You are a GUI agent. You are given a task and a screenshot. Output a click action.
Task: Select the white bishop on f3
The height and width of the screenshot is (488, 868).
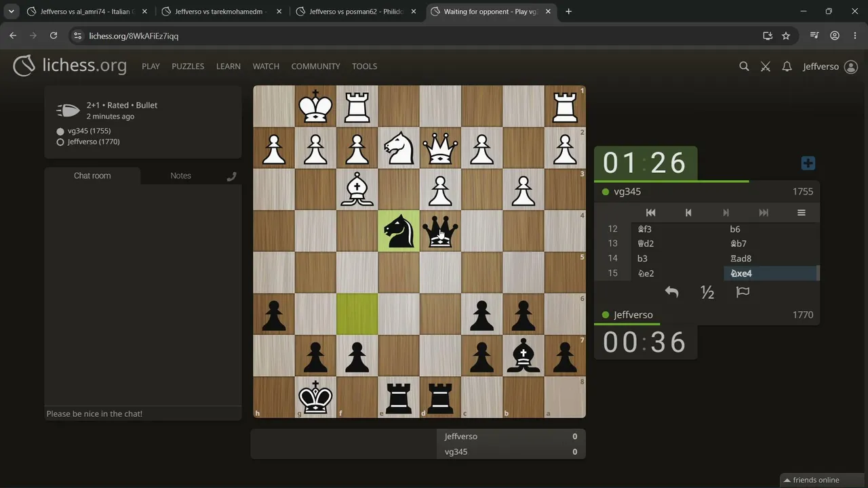coord(357,189)
